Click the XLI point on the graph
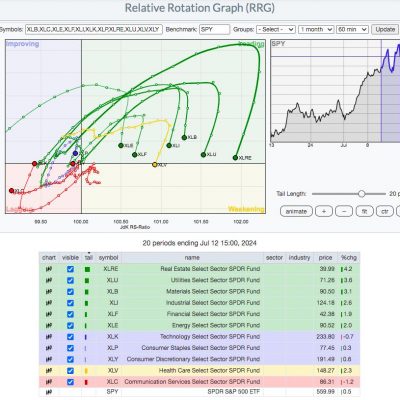Viewport: 400px width, 400px height. click(x=169, y=146)
